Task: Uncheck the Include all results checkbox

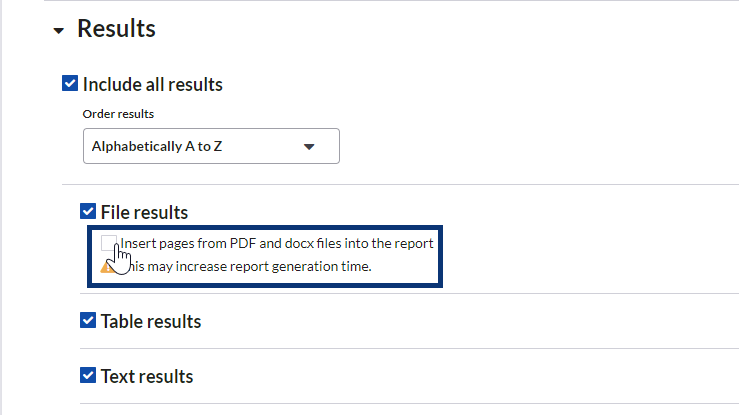Action: pyautogui.click(x=70, y=84)
